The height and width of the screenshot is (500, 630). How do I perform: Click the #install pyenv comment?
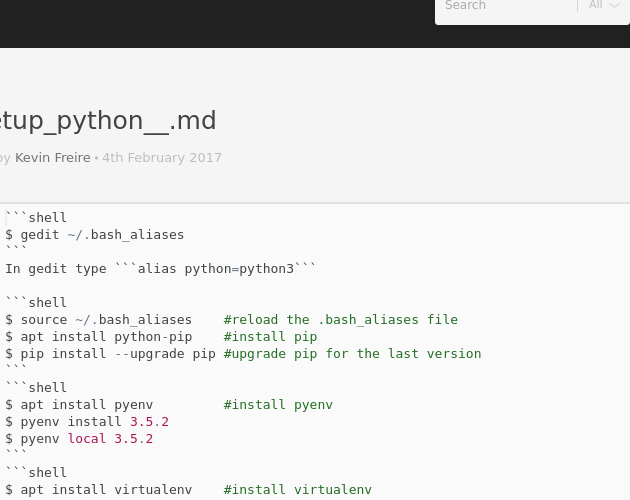click(278, 405)
